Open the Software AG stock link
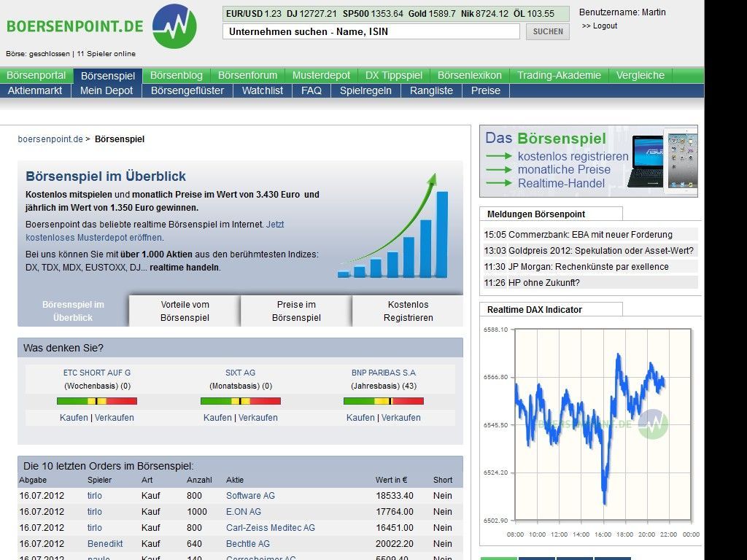The height and width of the screenshot is (560, 747). click(x=251, y=496)
